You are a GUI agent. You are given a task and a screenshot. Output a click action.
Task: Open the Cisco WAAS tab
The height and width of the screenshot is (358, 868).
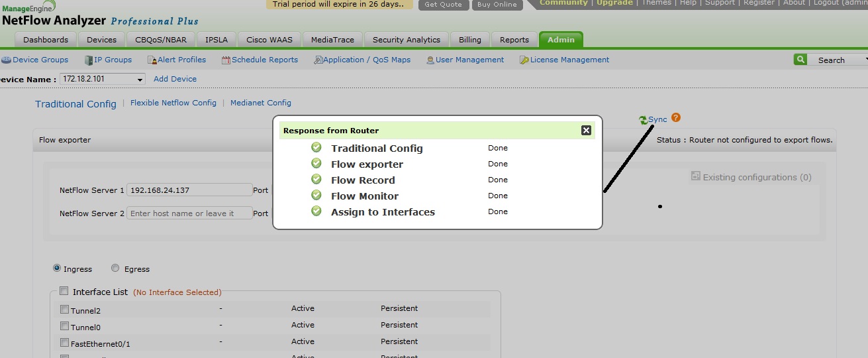(x=269, y=40)
